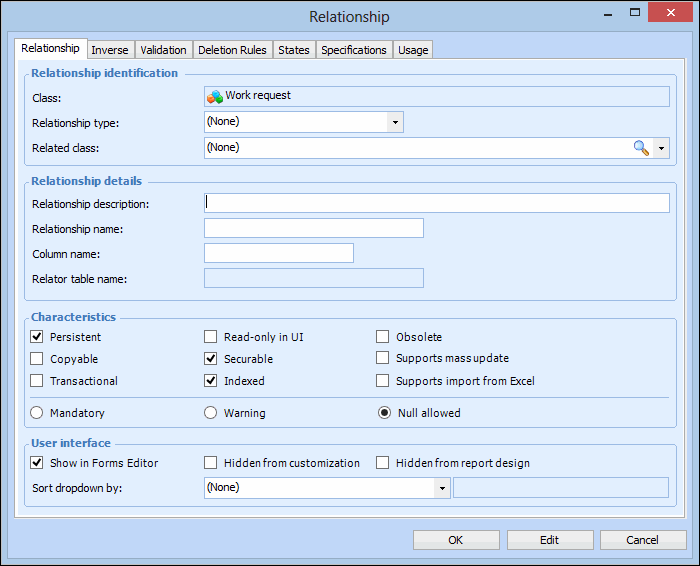Screen dimensions: 700x566
Task: Enable the Copyable checkbox
Action: (x=38, y=359)
